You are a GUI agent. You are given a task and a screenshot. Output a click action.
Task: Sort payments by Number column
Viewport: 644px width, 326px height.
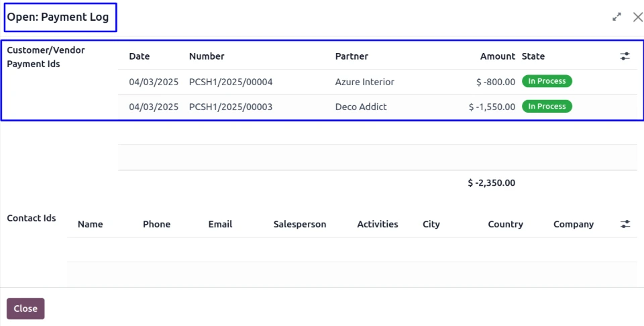click(207, 56)
